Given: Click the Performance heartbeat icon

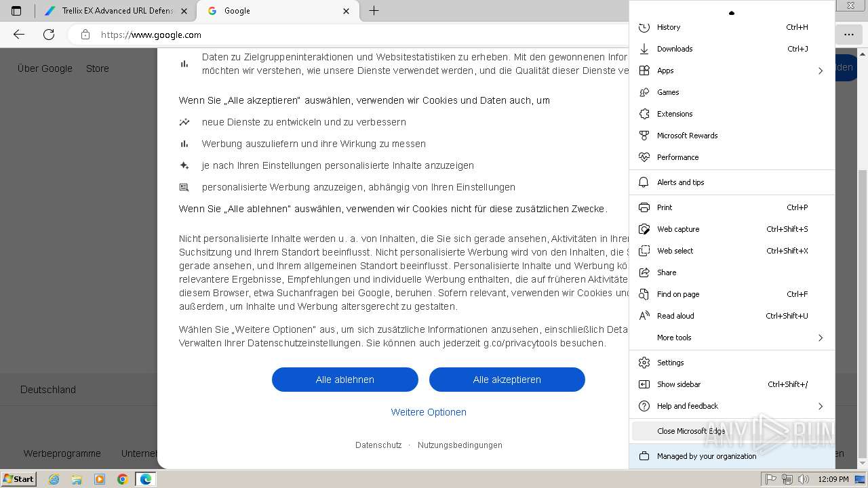Looking at the screenshot, I should pos(644,157).
